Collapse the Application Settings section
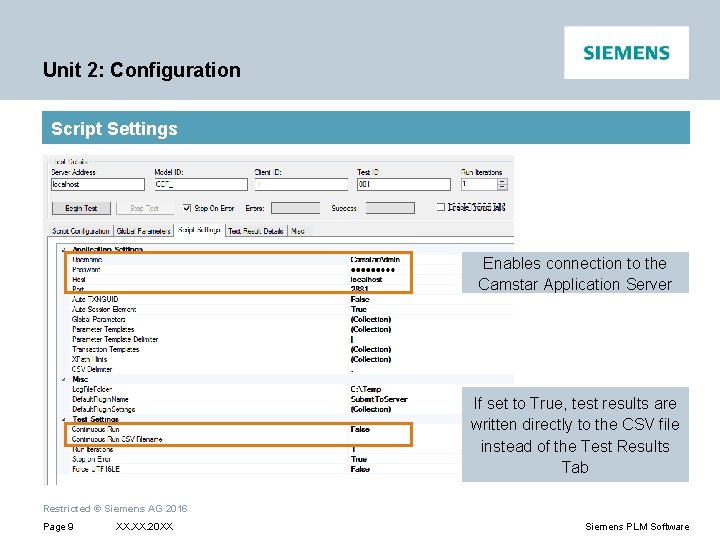This screenshot has height=540, width=720. (64, 250)
